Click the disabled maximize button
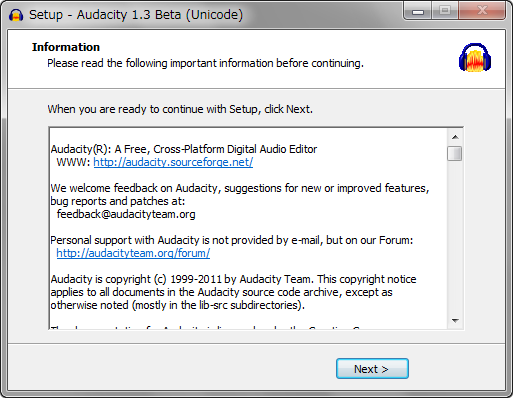 coord(445,11)
